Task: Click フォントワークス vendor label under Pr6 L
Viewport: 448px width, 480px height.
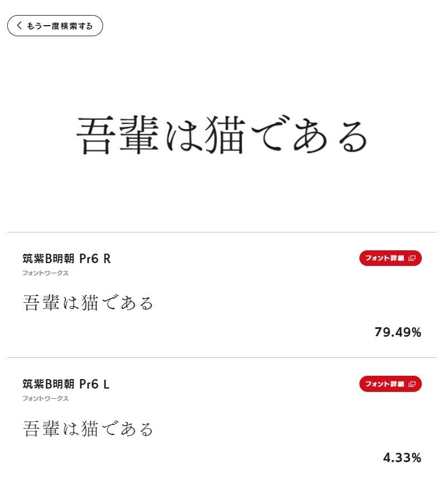Action: (45, 399)
